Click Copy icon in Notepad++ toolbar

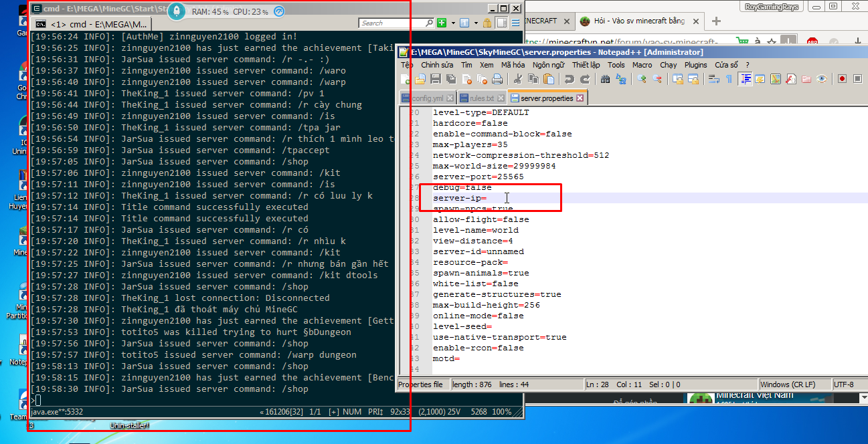(533, 79)
